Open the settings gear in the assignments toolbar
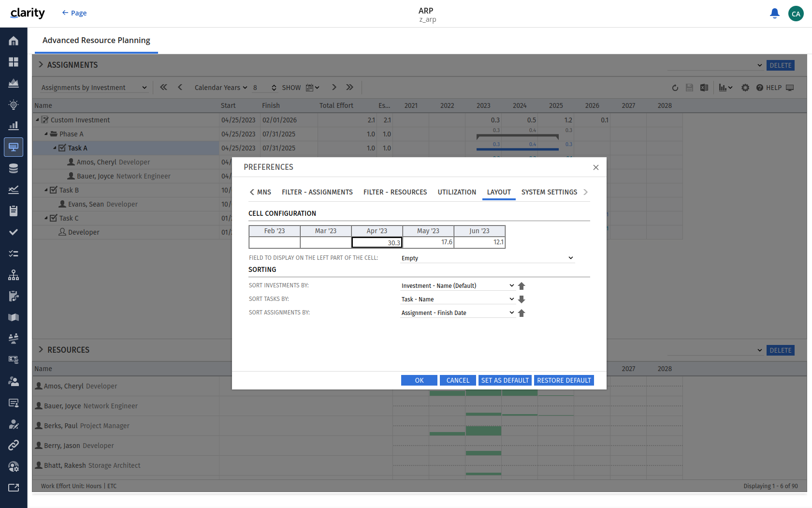Image resolution: width=812 pixels, height=508 pixels. [745, 88]
